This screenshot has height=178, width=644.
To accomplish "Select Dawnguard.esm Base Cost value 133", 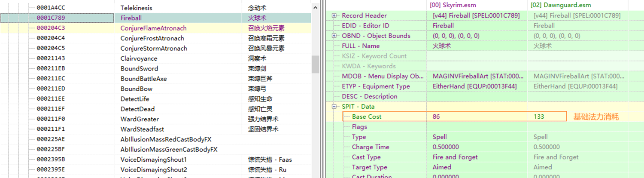I will coord(539,117).
